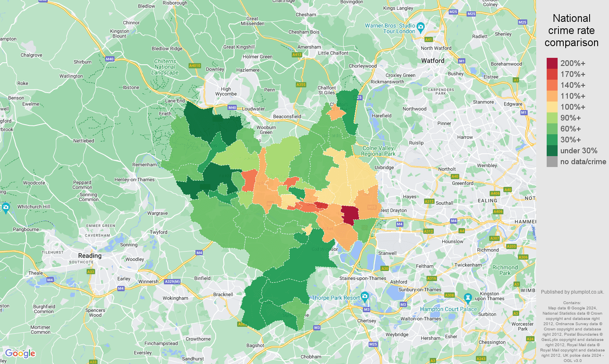The image size is (609, 364).
Task: Click the 170%+ red legend swatch
Action: [x=552, y=74]
